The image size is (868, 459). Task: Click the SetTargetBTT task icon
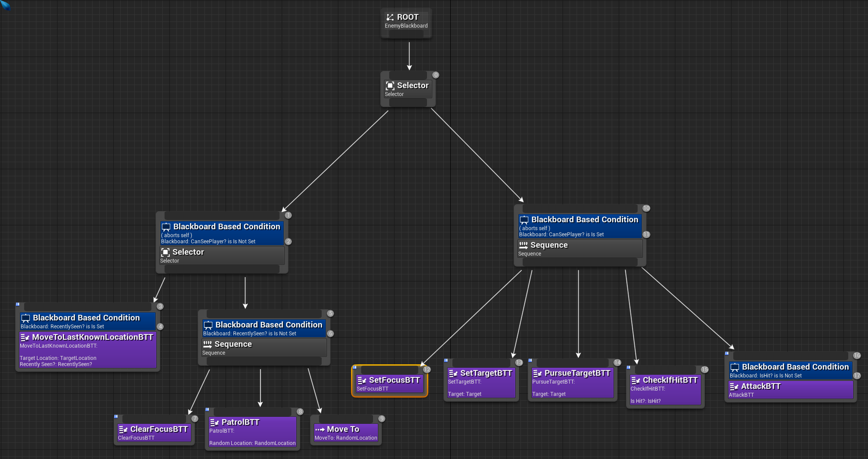click(x=453, y=373)
